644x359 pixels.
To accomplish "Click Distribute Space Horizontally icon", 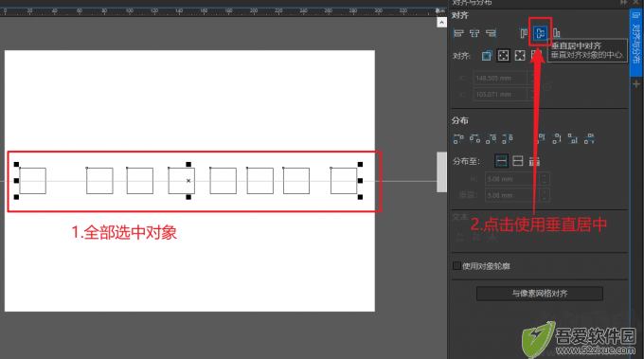I will pyautogui.click(x=508, y=139).
